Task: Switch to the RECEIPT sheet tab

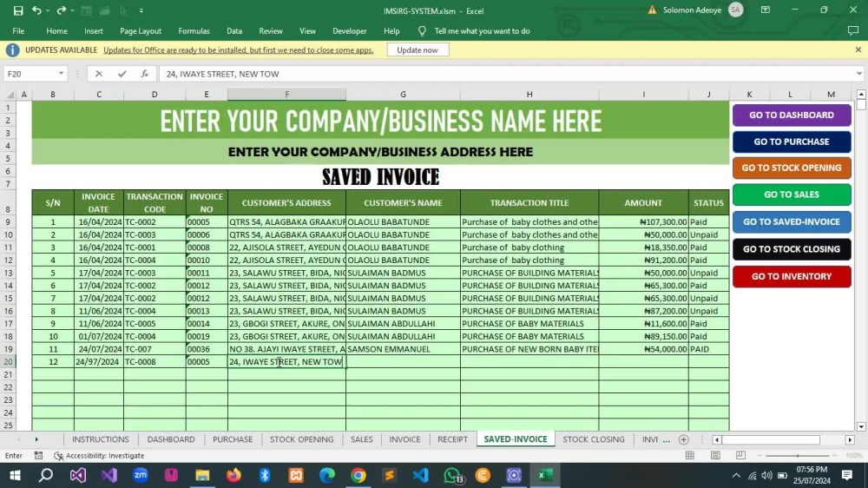Action: pyautogui.click(x=452, y=439)
